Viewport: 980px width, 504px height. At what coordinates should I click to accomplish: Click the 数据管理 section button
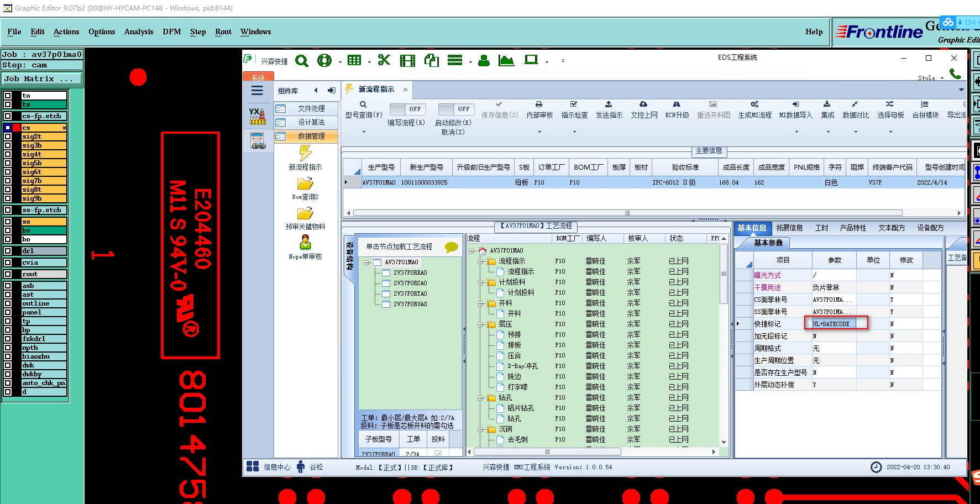306,136
